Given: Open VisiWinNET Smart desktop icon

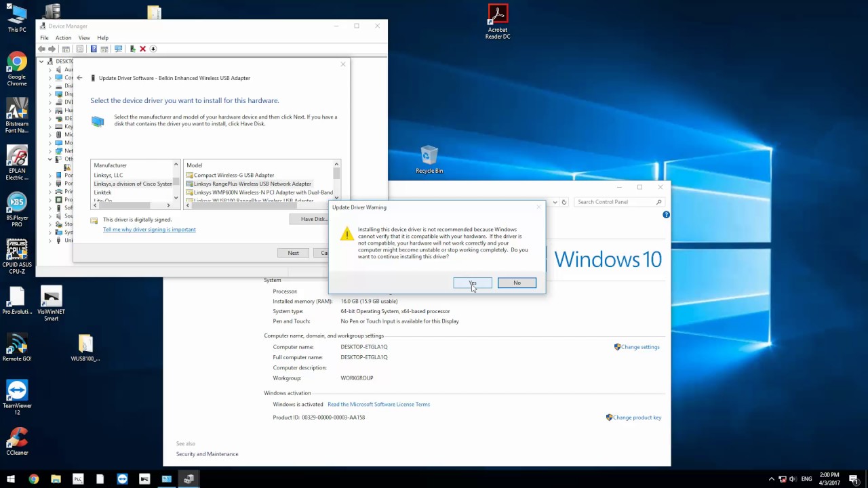Looking at the screenshot, I should 51,304.
